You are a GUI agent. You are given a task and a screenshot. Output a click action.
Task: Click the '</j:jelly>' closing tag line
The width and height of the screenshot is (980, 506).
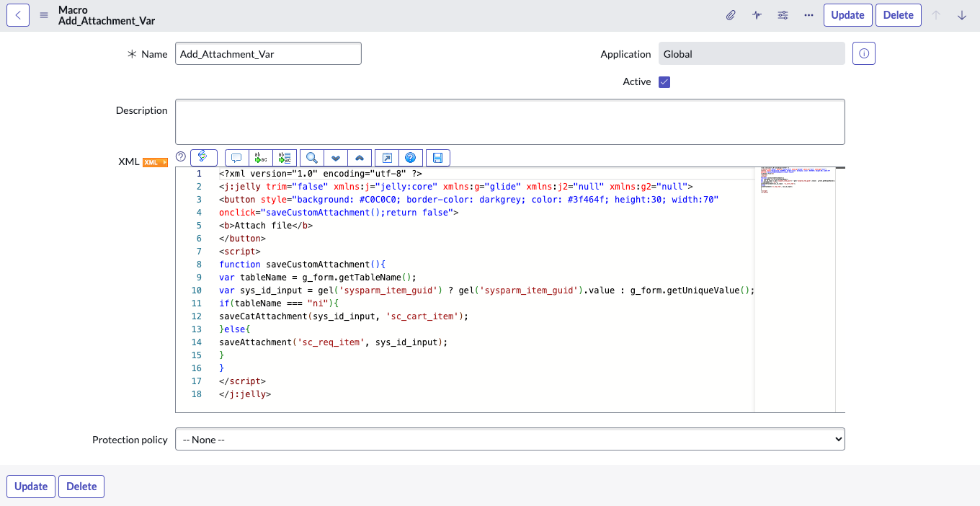[x=245, y=394]
